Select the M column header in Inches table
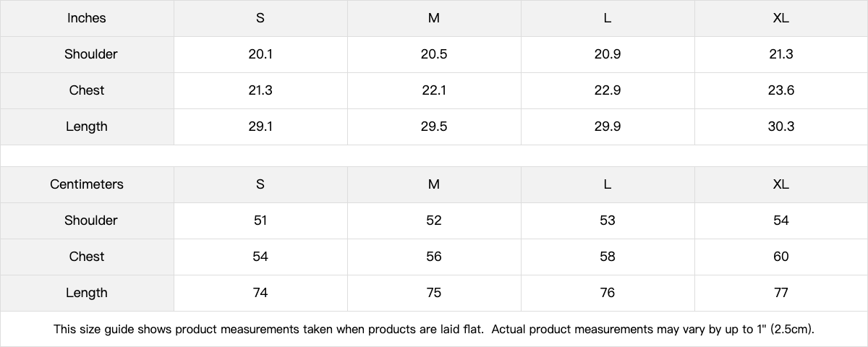 [434, 18]
